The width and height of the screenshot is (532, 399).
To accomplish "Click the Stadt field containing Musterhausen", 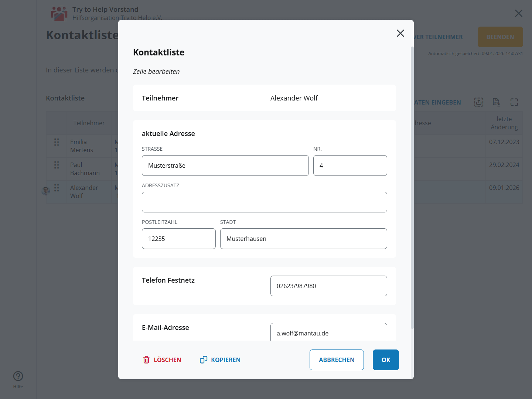I will coord(303,239).
